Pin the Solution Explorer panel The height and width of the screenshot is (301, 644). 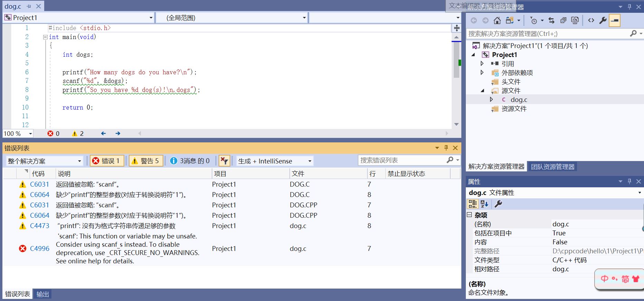629,7
